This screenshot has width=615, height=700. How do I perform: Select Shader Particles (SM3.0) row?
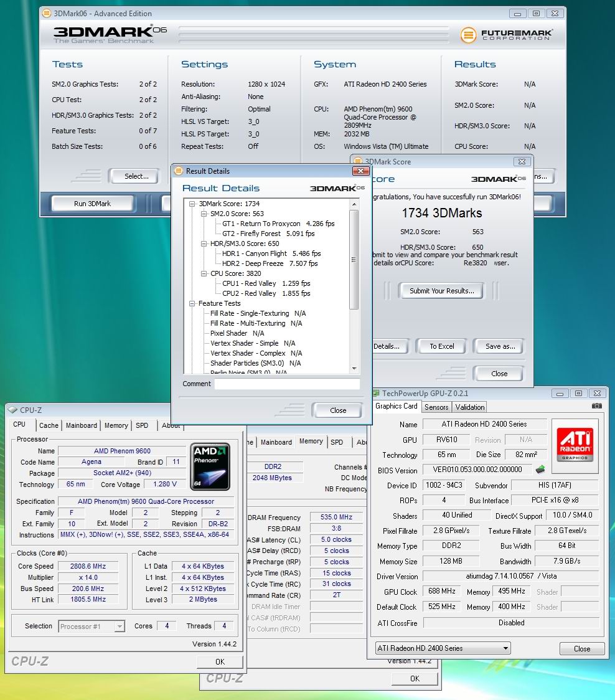pyautogui.click(x=256, y=364)
